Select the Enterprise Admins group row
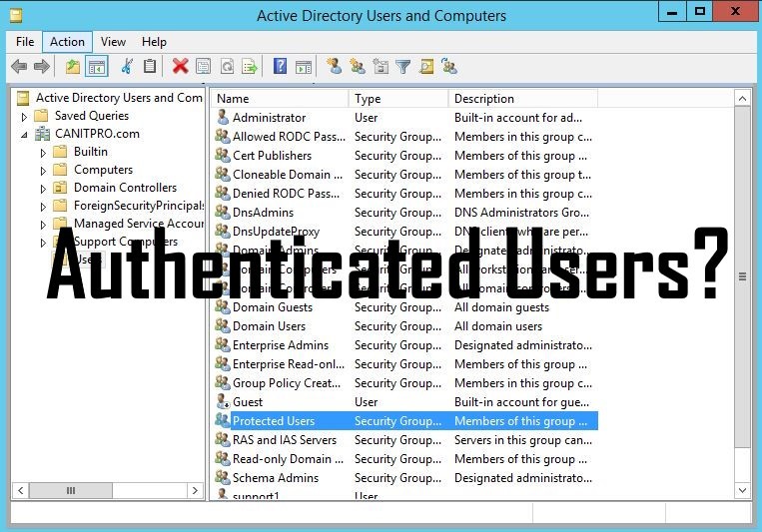 point(280,345)
